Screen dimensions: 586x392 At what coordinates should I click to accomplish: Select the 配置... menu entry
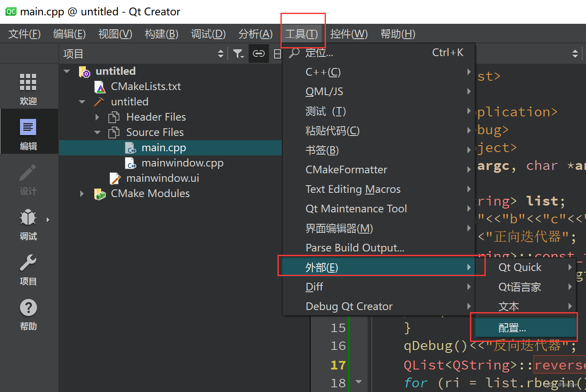[x=512, y=328]
